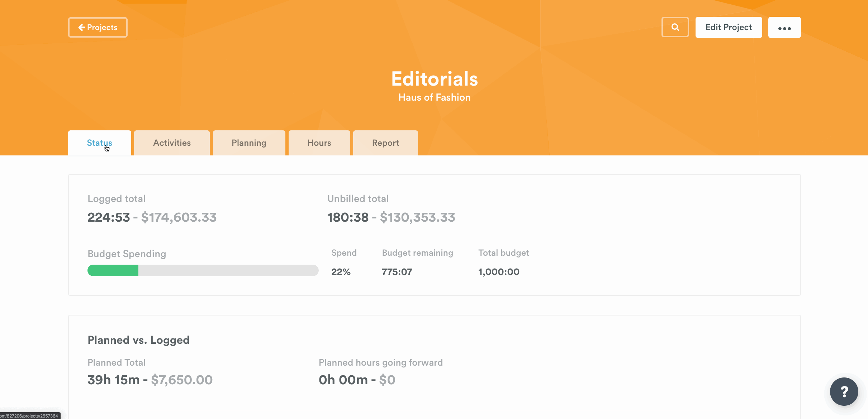The height and width of the screenshot is (419, 868).
Task: Click the planned total amount $7,650.00
Action: tap(182, 380)
